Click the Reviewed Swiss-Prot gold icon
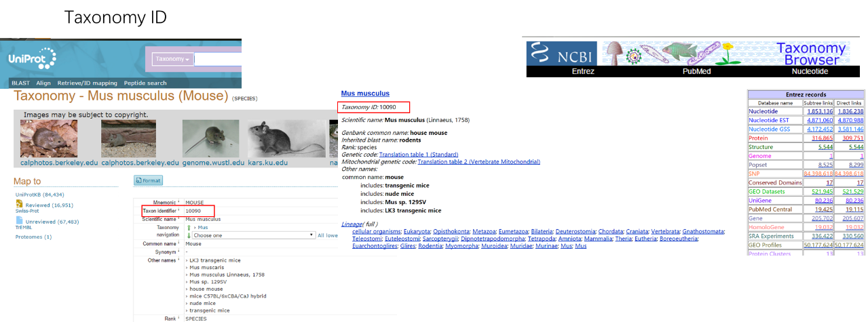Viewport: 868px width, 322px height. (x=20, y=203)
